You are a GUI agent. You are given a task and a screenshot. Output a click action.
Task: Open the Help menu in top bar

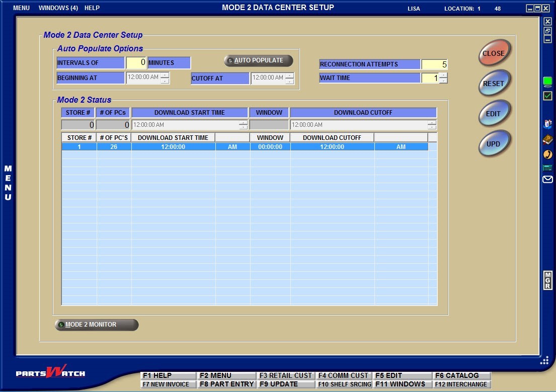click(92, 8)
